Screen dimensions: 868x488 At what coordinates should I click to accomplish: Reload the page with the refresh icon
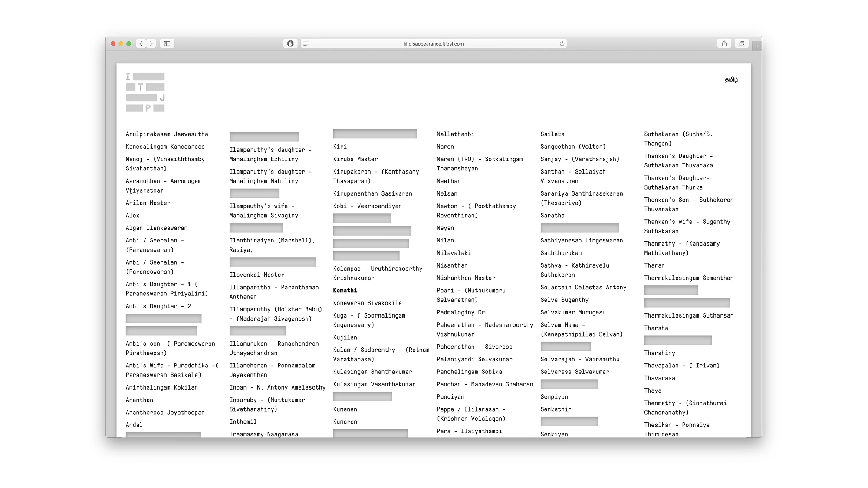click(x=562, y=43)
